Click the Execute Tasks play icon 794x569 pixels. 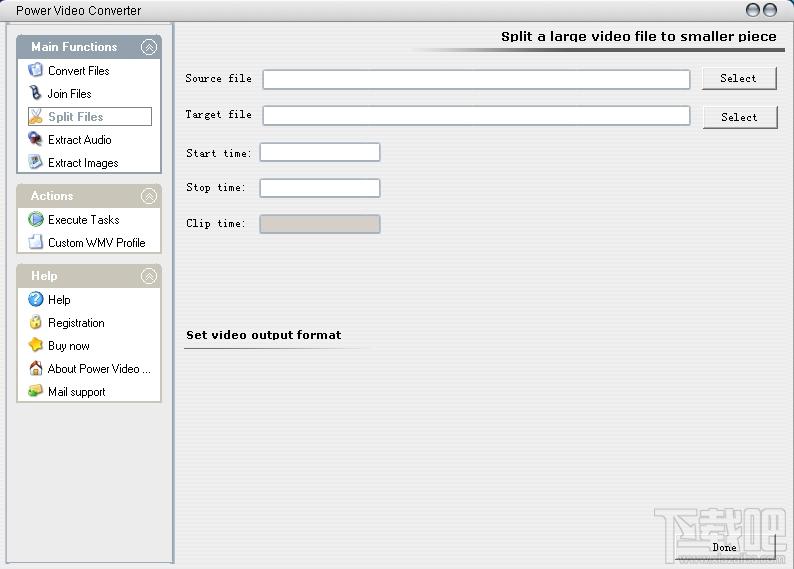(35, 219)
